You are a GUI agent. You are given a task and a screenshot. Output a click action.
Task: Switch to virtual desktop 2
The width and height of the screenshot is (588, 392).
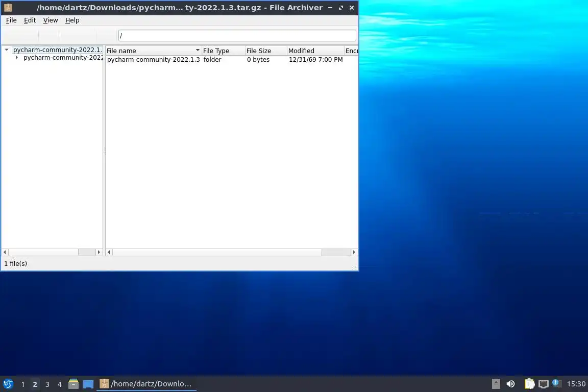pyautogui.click(x=35, y=384)
